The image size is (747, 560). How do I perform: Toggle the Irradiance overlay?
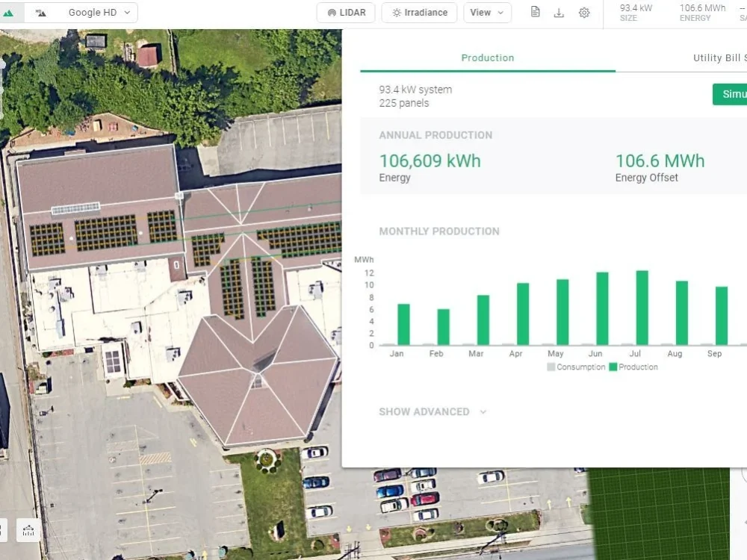pos(419,13)
